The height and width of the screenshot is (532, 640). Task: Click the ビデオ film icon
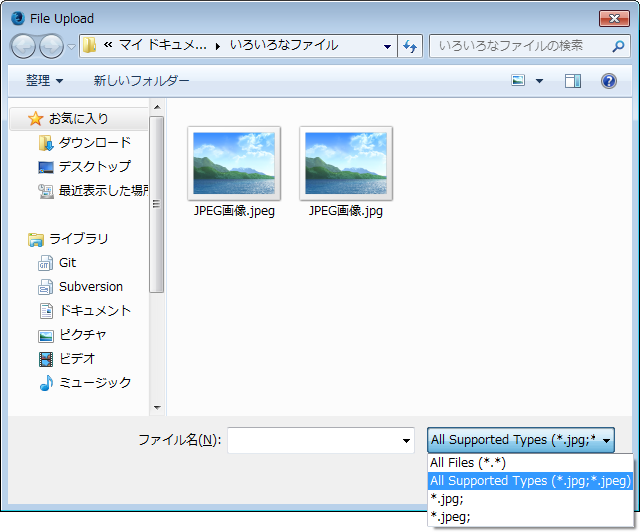(x=46, y=359)
